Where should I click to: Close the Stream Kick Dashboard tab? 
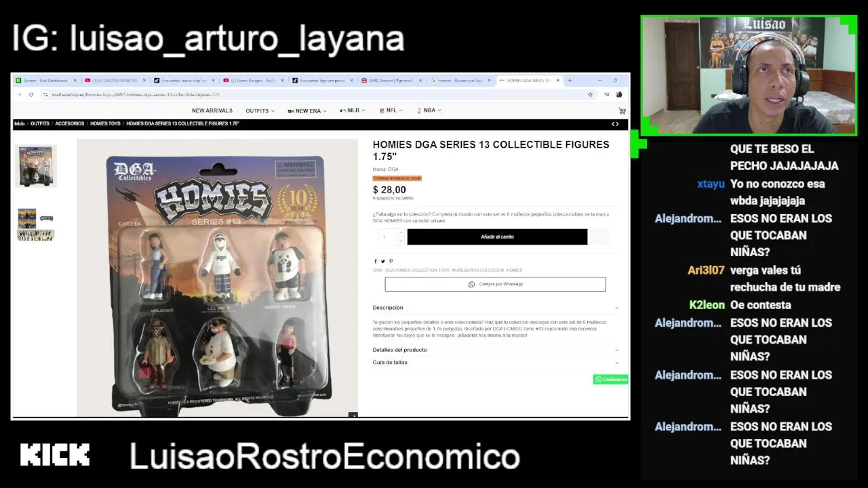pyautogui.click(x=75, y=80)
